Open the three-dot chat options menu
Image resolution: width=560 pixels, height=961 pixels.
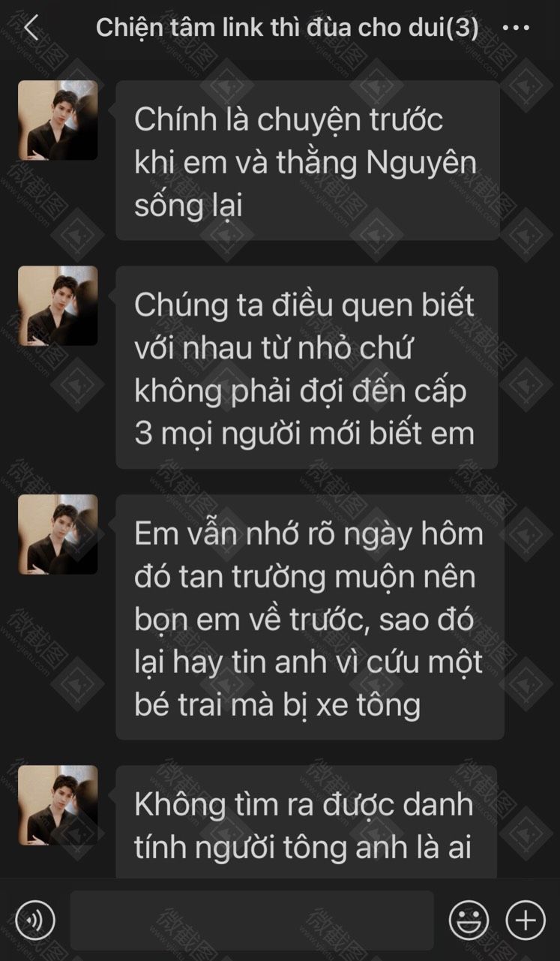point(516,29)
